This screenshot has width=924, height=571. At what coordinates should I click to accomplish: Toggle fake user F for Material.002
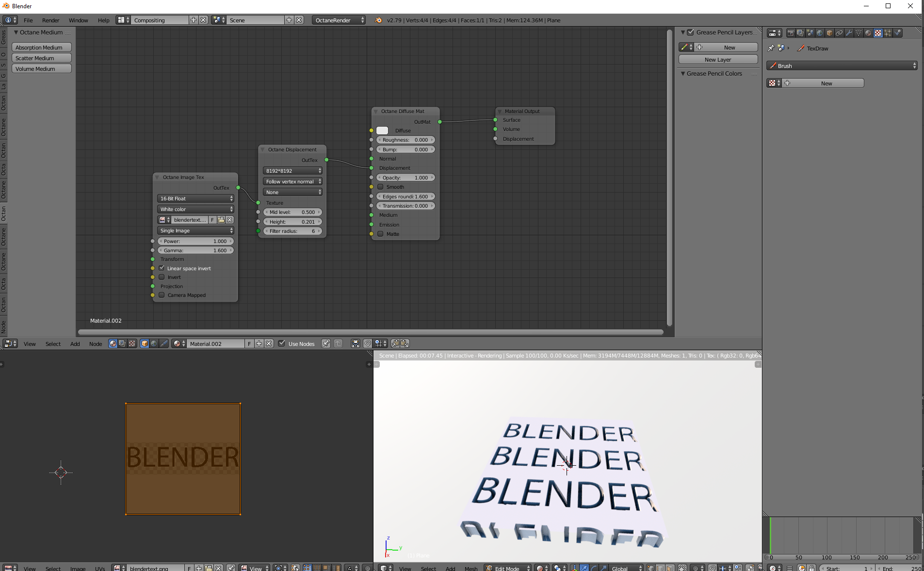pyautogui.click(x=249, y=343)
